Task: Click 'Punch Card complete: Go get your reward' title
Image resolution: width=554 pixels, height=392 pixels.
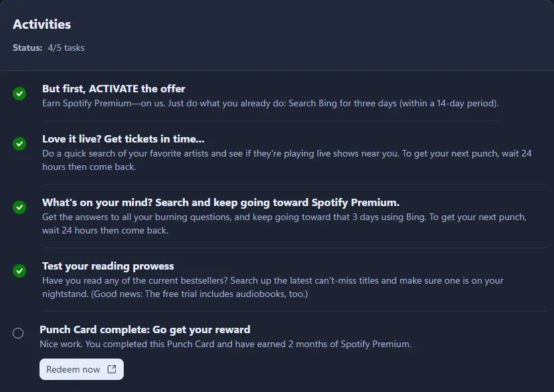Action: click(x=145, y=330)
